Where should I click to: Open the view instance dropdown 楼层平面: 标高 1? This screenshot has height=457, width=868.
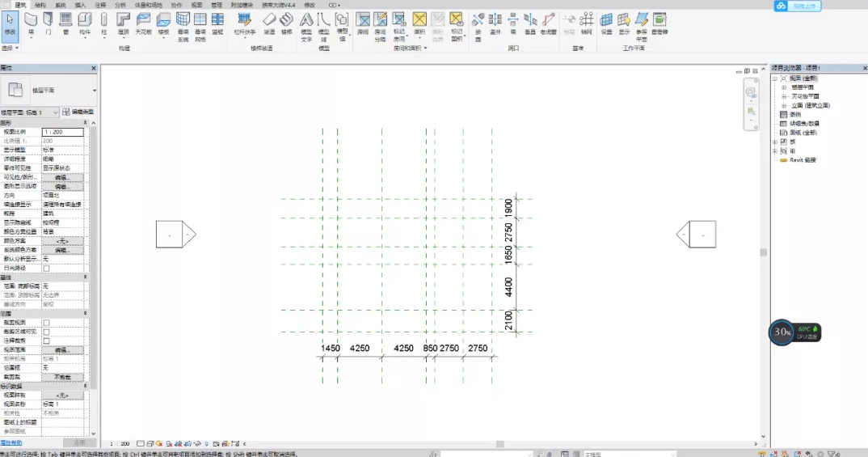pos(30,112)
